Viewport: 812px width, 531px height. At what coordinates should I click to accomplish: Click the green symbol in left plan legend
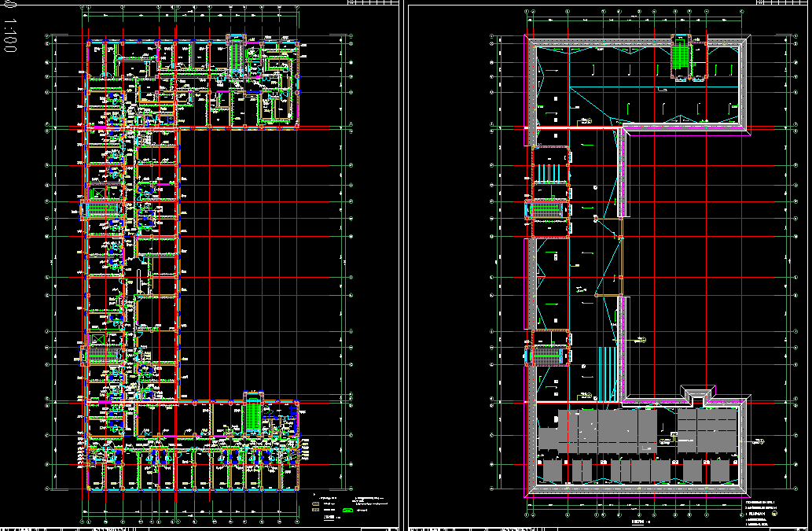coord(347,511)
